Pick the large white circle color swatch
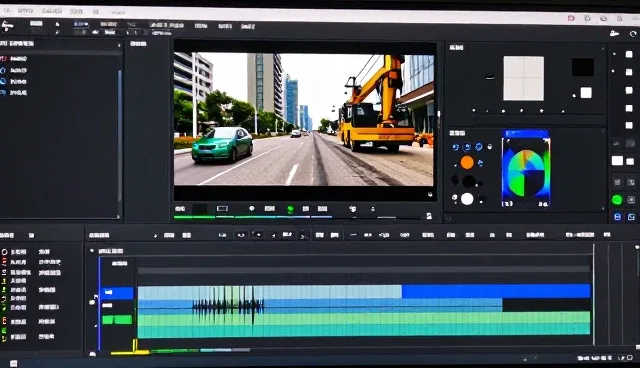The image size is (640, 368). [467, 199]
